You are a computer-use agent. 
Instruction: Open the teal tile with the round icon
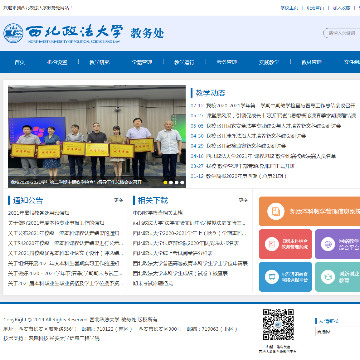coord(337,277)
